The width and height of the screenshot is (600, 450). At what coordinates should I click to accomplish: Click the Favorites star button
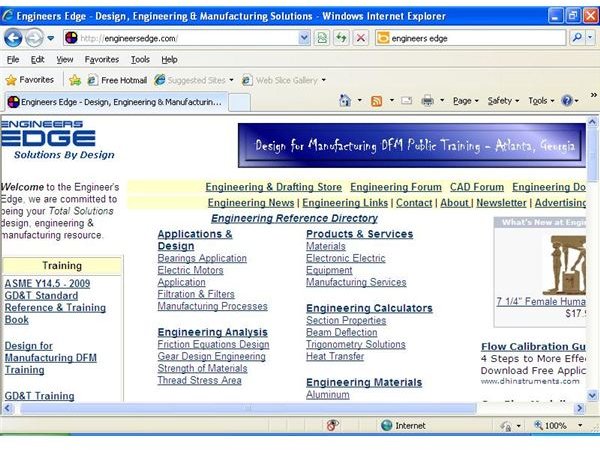point(30,80)
